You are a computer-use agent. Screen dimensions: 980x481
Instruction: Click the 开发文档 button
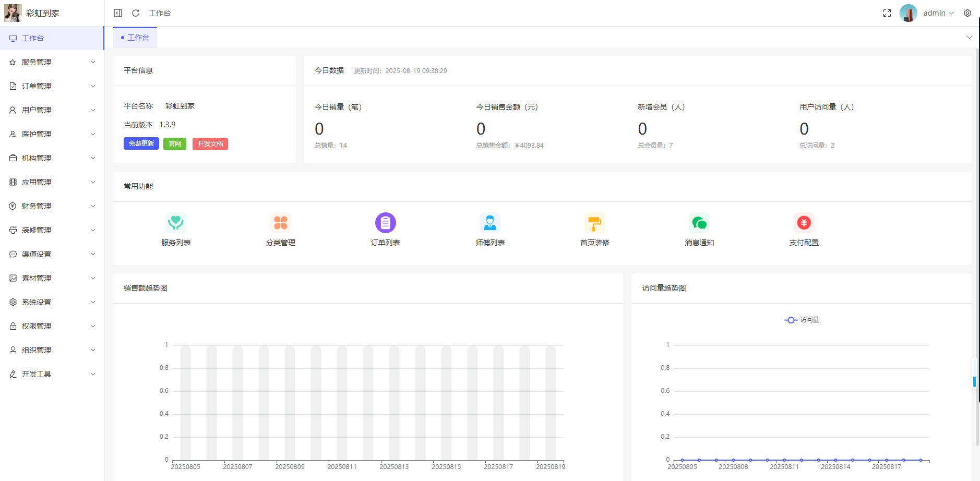coord(210,144)
